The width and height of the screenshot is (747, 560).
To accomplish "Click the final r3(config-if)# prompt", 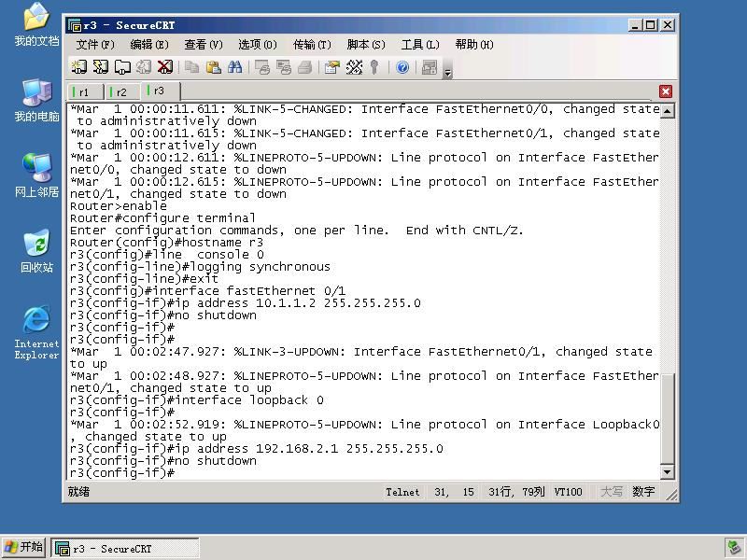I will point(122,473).
